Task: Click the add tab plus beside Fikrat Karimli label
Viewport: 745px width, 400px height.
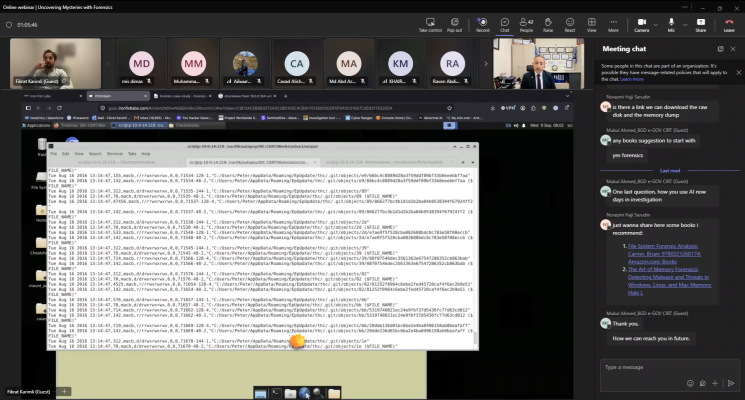Action: click(64, 391)
